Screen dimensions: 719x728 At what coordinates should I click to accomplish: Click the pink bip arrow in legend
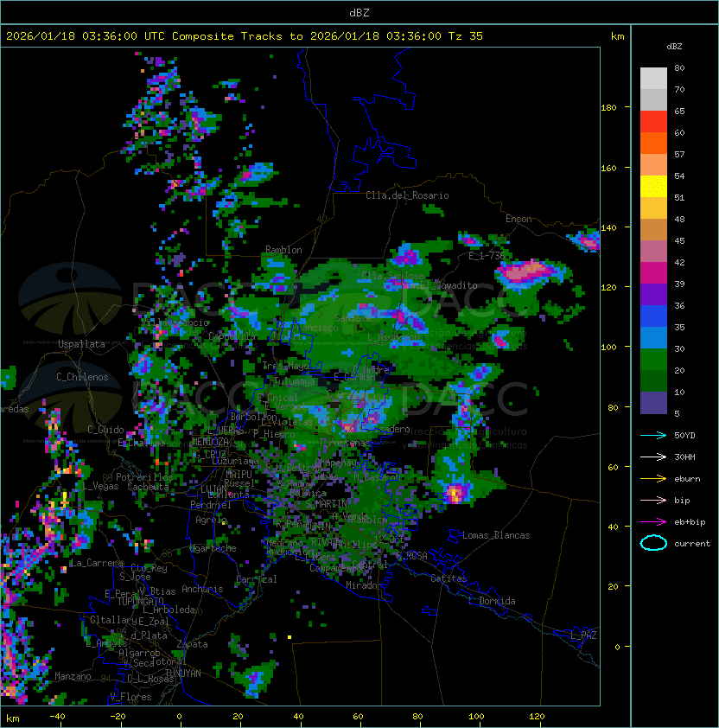click(653, 500)
